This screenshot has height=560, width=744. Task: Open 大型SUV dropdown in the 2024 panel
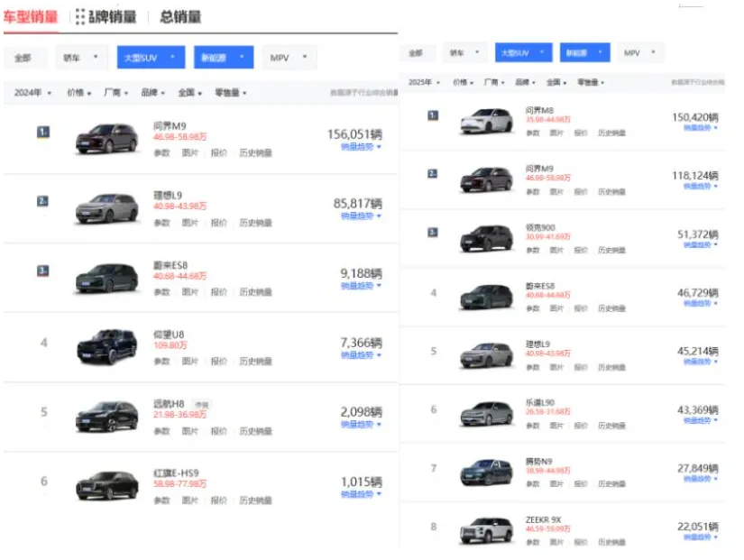coord(151,58)
